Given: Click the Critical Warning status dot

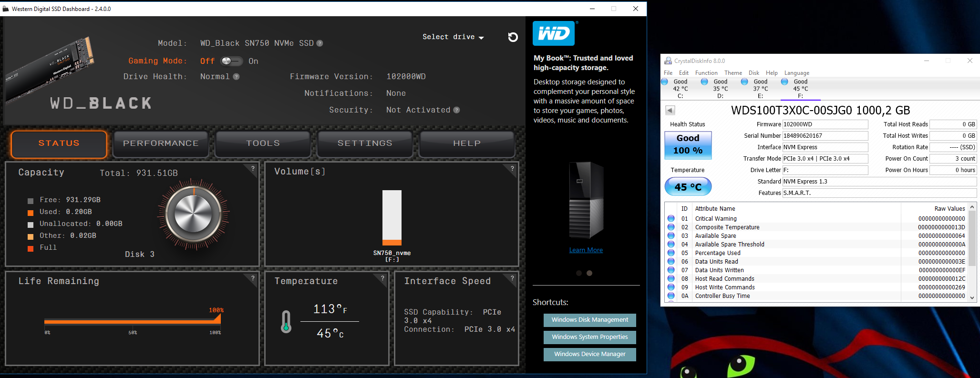Looking at the screenshot, I should click(x=671, y=219).
